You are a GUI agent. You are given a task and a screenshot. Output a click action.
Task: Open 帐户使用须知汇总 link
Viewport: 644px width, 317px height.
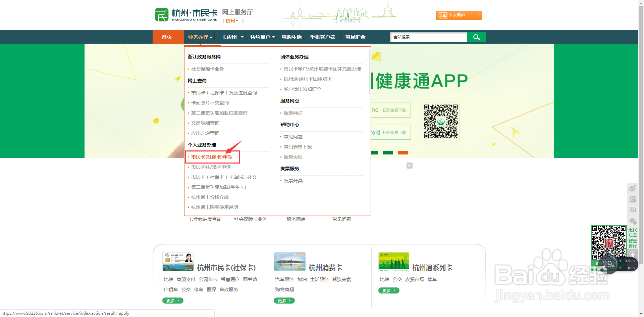pos(303,89)
